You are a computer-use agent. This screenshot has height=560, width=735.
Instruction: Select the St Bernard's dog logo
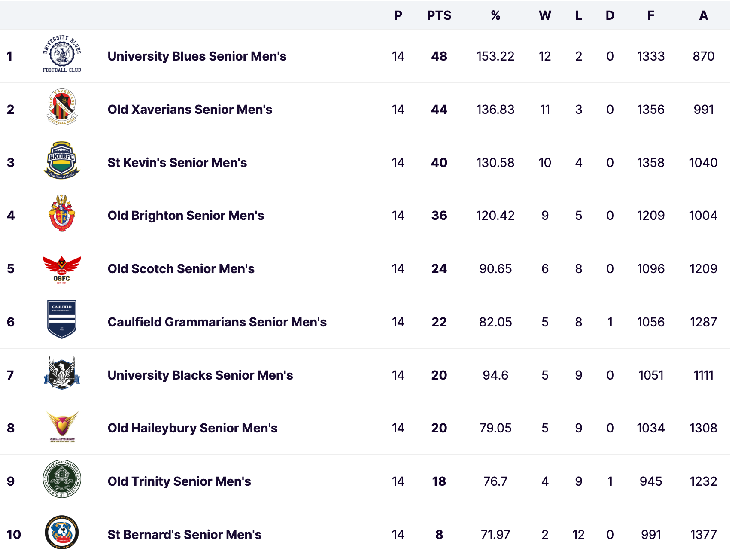[x=62, y=533]
